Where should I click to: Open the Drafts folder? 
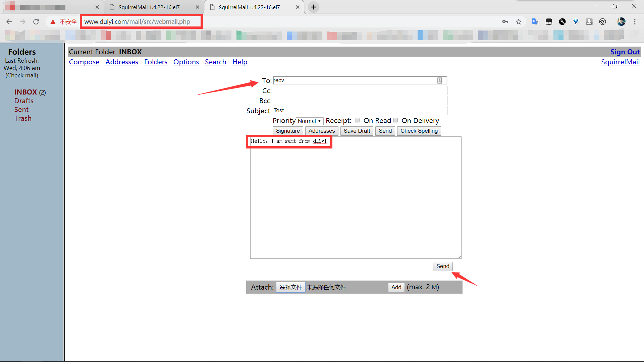click(24, 101)
